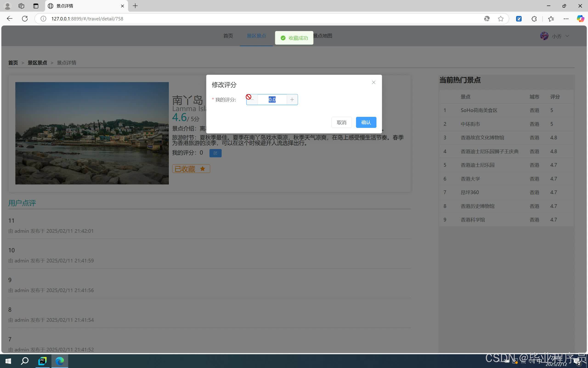This screenshot has width=588, height=368.
Task: Open Windows taskbar search
Action: click(25, 361)
